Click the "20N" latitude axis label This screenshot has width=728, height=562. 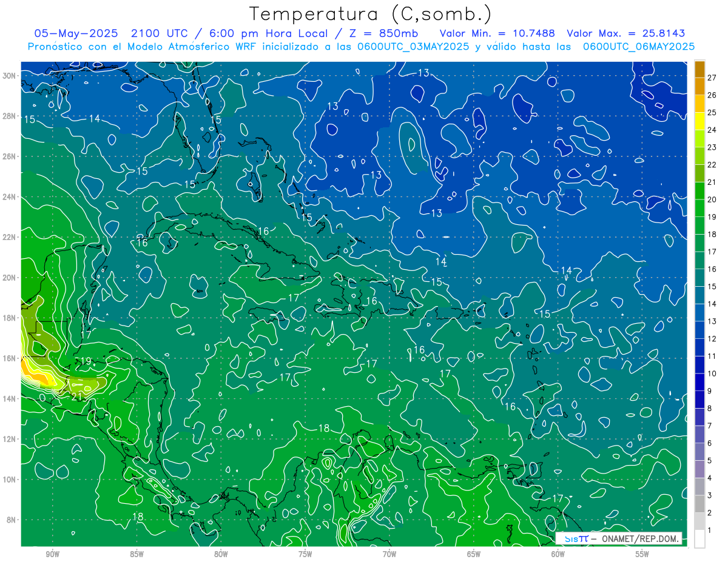tap(10, 278)
